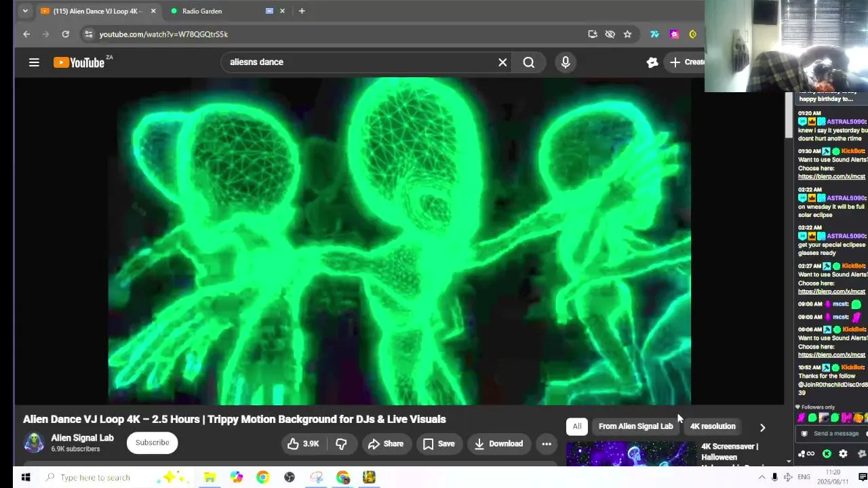Click the shield icon in message box
Viewport: 868px width, 488px height.
804,434
